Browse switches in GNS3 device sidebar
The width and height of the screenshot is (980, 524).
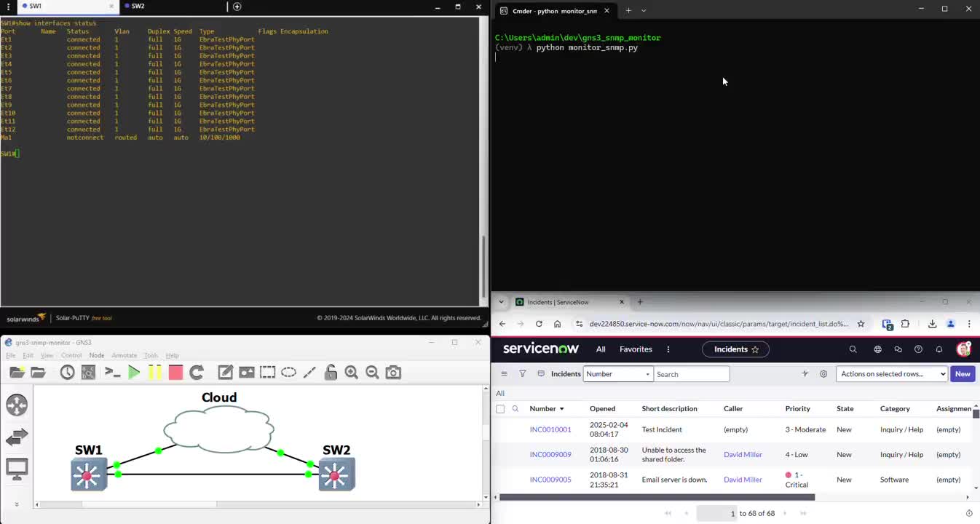click(17, 437)
